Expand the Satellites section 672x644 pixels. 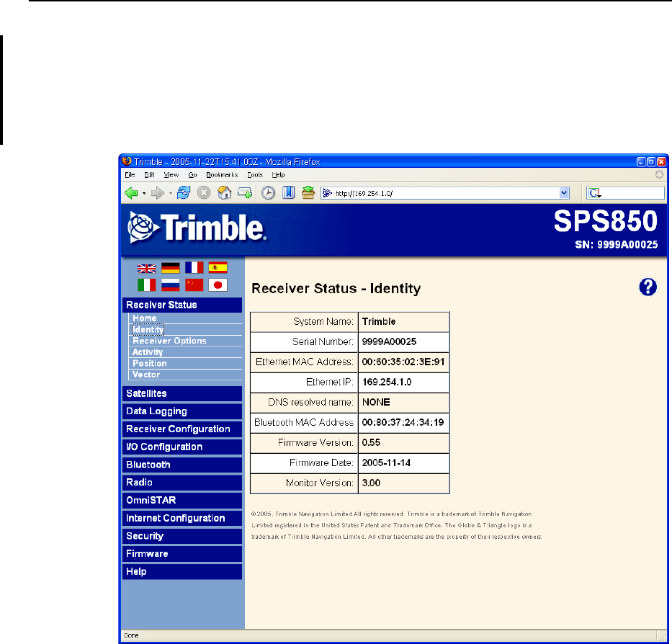(182, 393)
